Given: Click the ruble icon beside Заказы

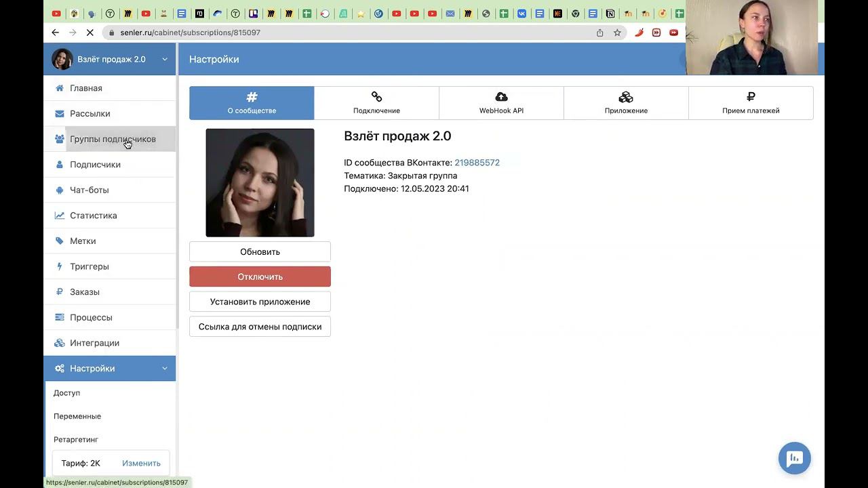Looking at the screenshot, I should tap(60, 292).
